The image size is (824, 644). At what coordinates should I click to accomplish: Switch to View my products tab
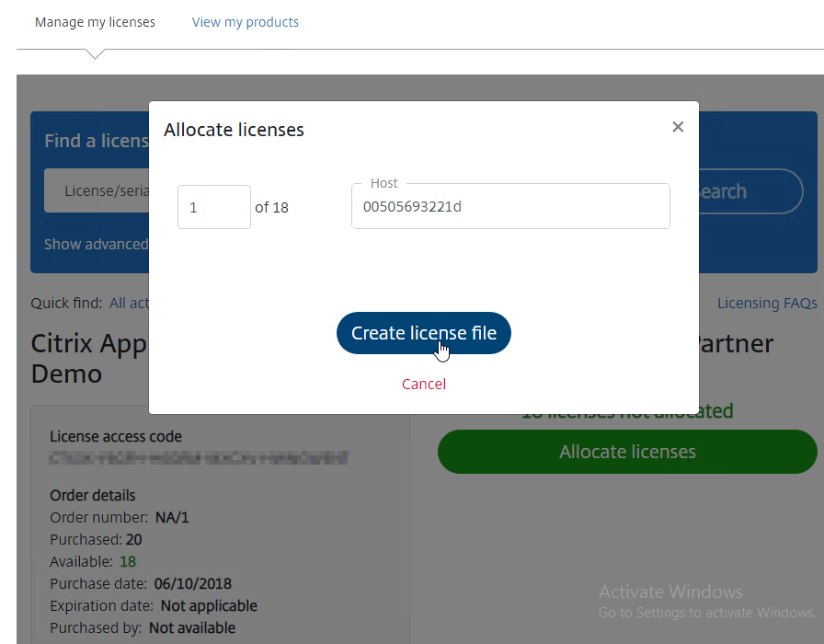[245, 22]
